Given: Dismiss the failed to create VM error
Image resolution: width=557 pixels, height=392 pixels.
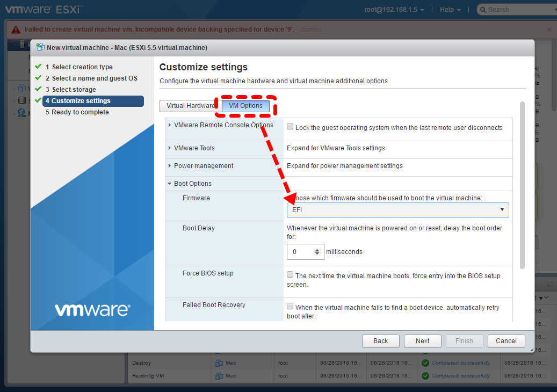Looking at the screenshot, I should pyautogui.click(x=310, y=30).
